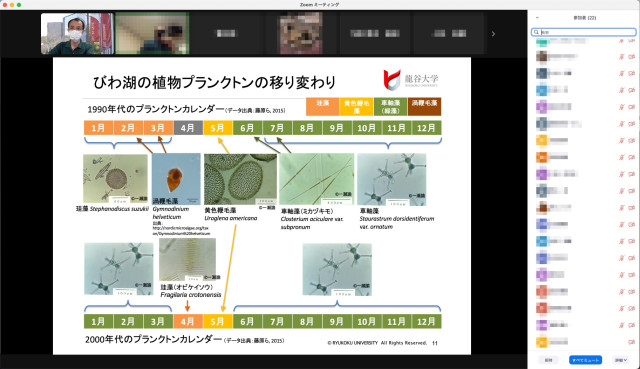640x369 pixels.
Task: Click the Uroglena americana colony photo
Action: [x=240, y=179]
